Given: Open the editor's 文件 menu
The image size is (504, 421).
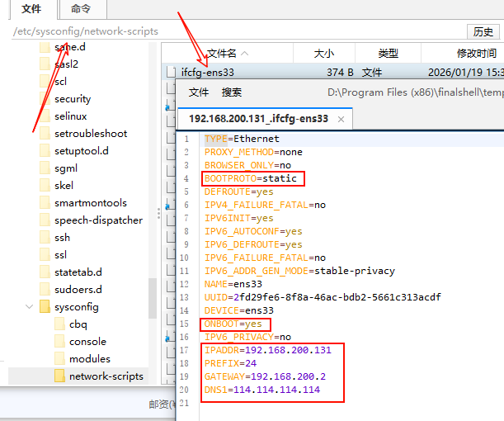Looking at the screenshot, I should (199, 92).
